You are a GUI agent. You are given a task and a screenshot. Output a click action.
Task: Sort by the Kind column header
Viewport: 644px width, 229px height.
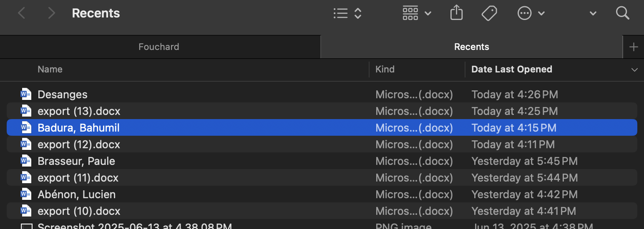coord(385,70)
